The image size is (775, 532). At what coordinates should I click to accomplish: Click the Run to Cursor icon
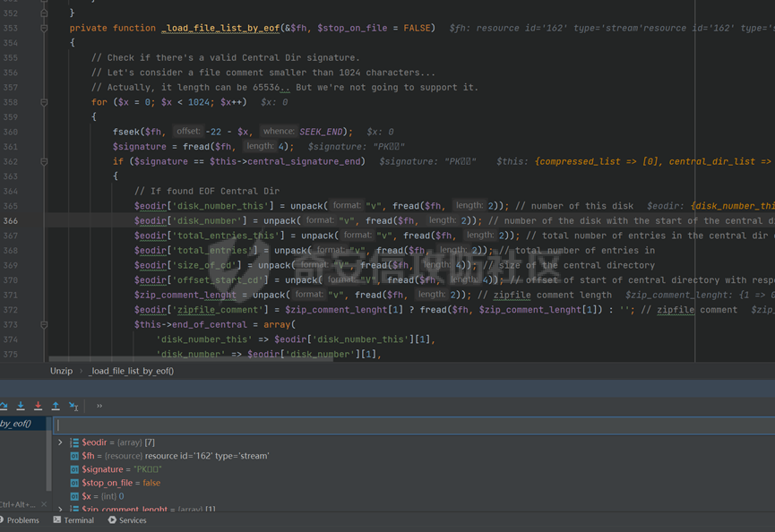pyautogui.click(x=73, y=407)
